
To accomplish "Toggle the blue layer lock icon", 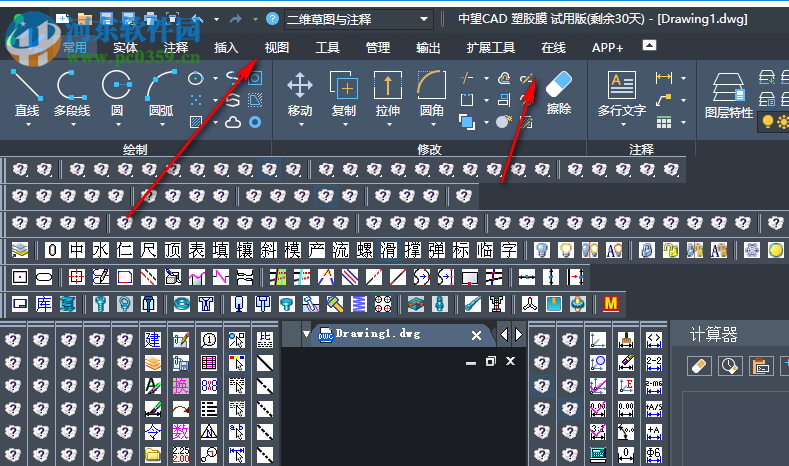I will tap(647, 250).
